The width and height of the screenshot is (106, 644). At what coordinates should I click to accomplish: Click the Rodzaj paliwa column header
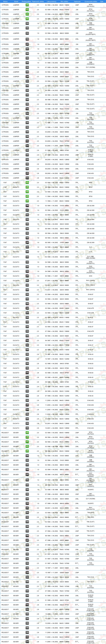[x=27, y=1]
